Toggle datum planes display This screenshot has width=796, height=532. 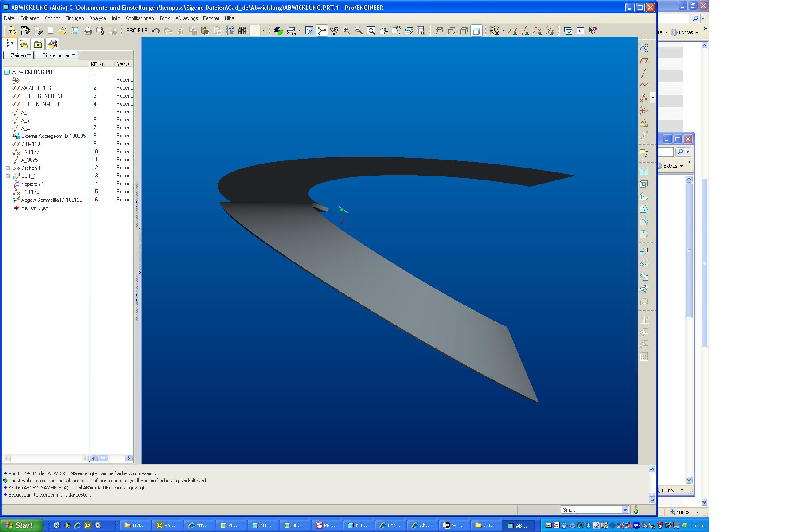513,31
